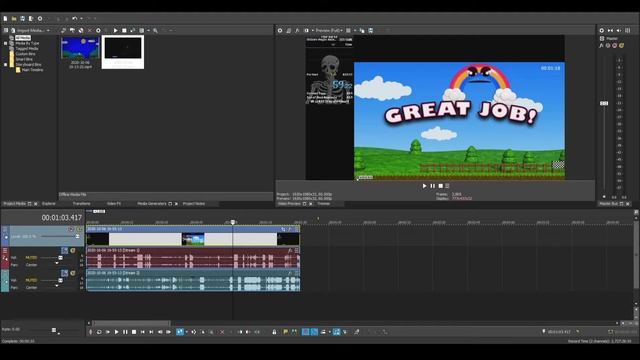
Task: Pause video in the preview window
Action: coord(433,186)
